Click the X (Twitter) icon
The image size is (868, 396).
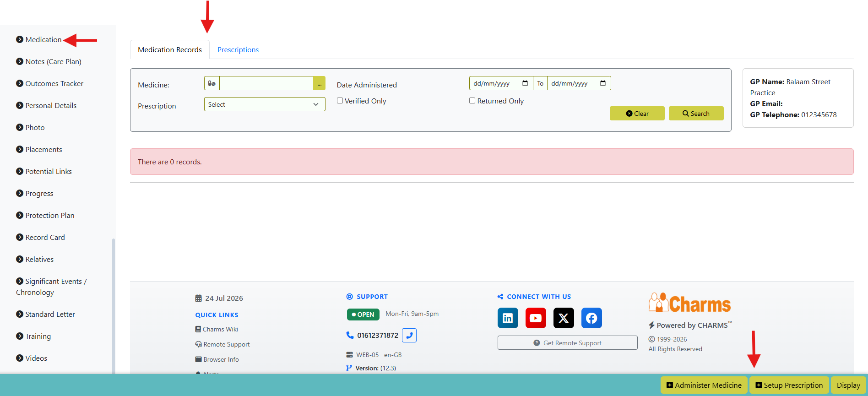click(x=564, y=318)
